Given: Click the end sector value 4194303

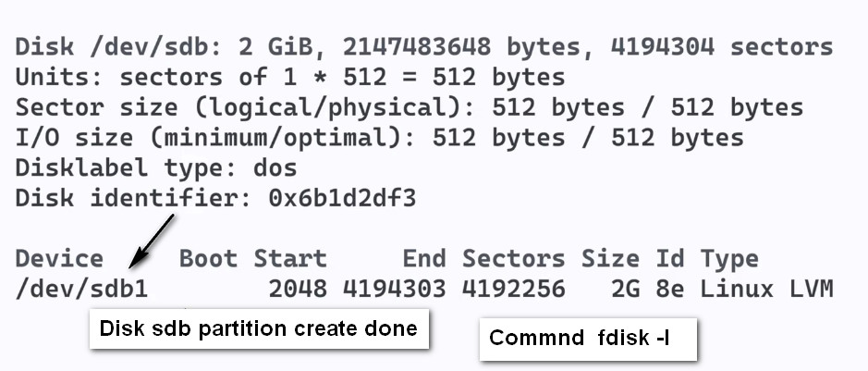Looking at the screenshot, I should (394, 289).
